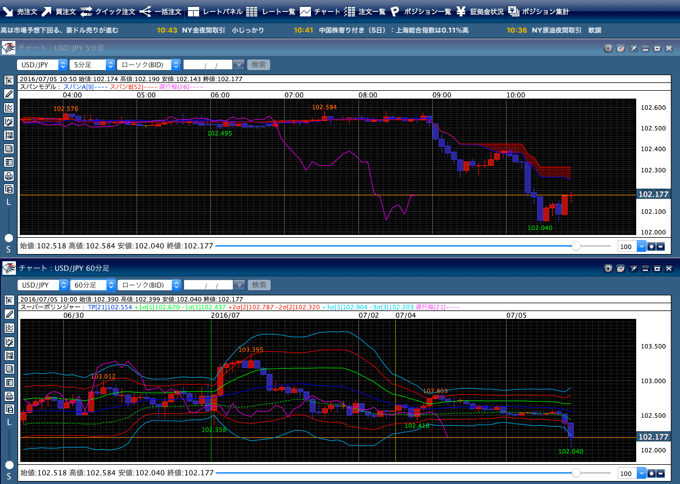Open date picker arrow in 5分足 chart
680x484 pixels.
[239, 65]
